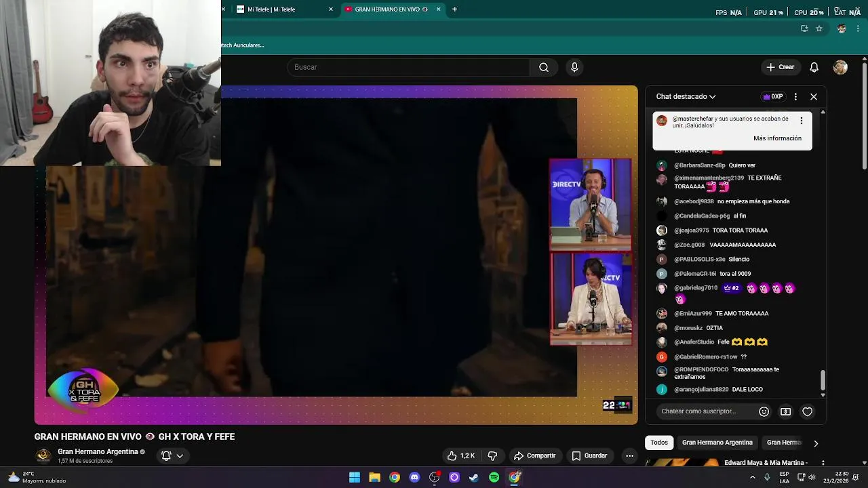Image resolution: width=868 pixels, height=488 pixels.
Task: Open Gran Hermano Argentina channel avatar
Action: tap(43, 455)
